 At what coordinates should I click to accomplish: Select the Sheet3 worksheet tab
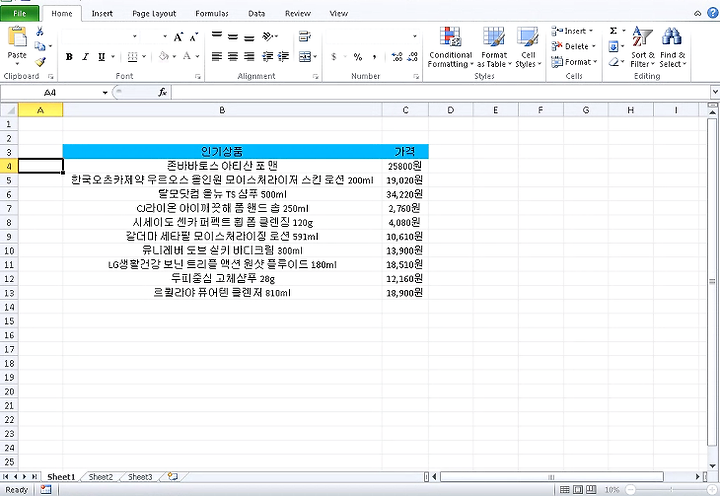click(140, 477)
